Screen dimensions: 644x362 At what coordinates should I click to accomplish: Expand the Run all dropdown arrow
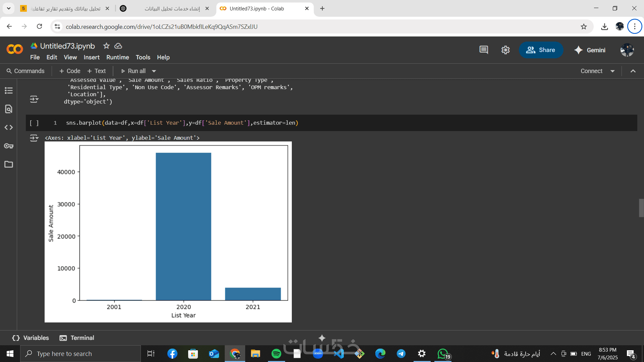point(154,71)
